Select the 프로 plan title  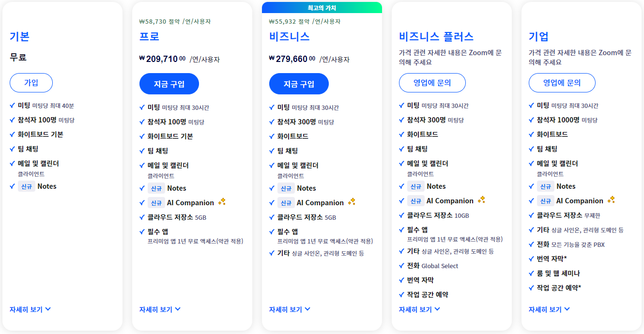[x=148, y=36]
